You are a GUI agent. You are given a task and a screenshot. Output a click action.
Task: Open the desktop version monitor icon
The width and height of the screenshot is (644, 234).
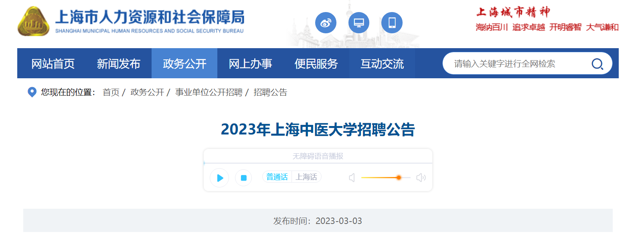pyautogui.click(x=359, y=23)
